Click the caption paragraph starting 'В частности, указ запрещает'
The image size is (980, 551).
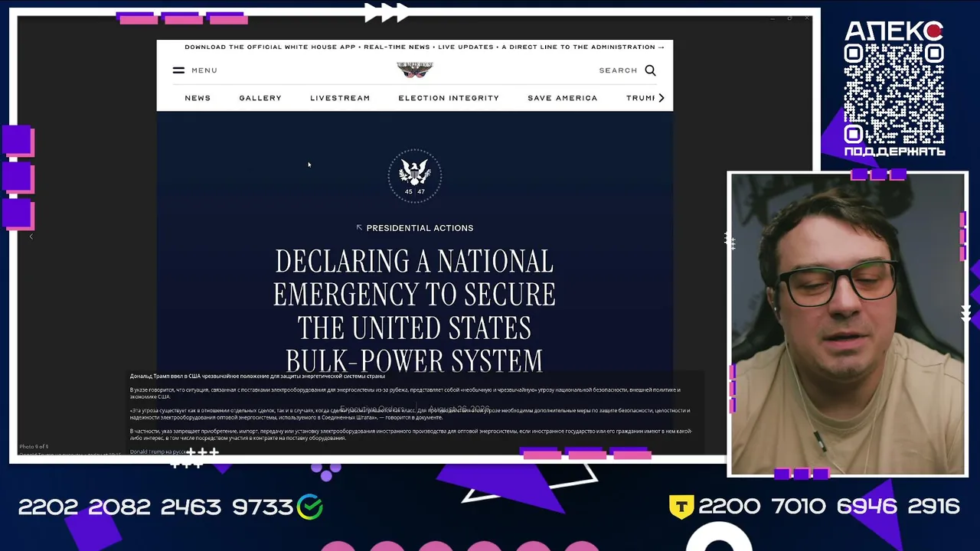pos(410,435)
